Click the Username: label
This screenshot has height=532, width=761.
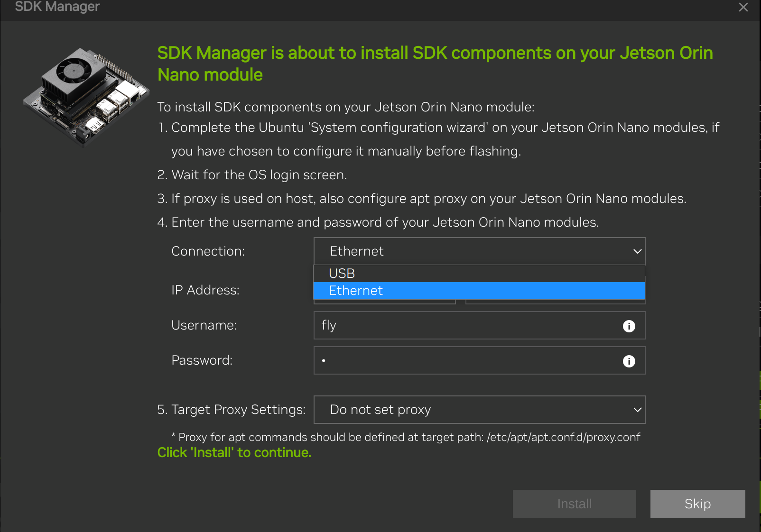point(204,325)
